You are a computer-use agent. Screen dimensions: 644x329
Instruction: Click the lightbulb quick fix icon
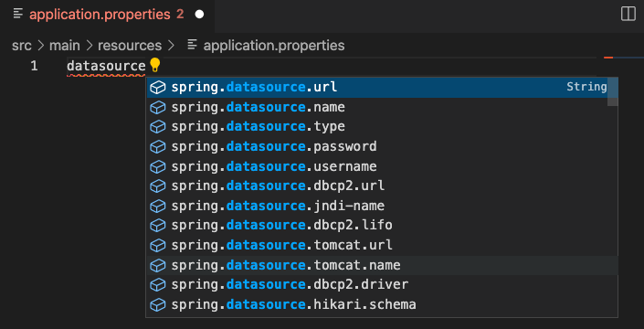[x=155, y=65]
